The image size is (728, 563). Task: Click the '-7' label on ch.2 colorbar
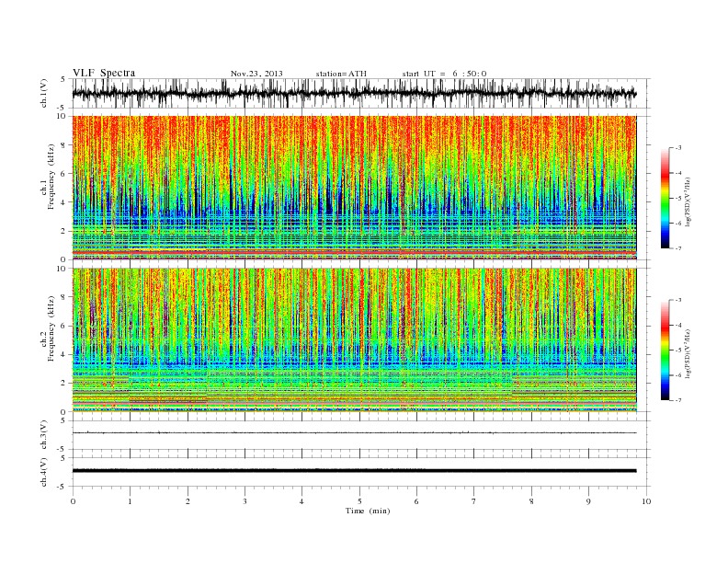coord(677,400)
